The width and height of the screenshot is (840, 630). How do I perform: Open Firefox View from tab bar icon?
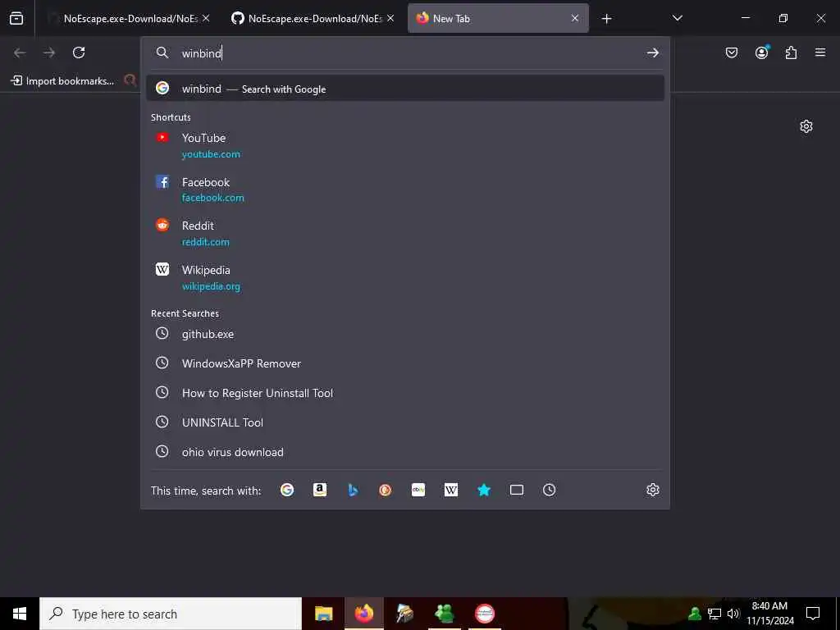[16, 19]
